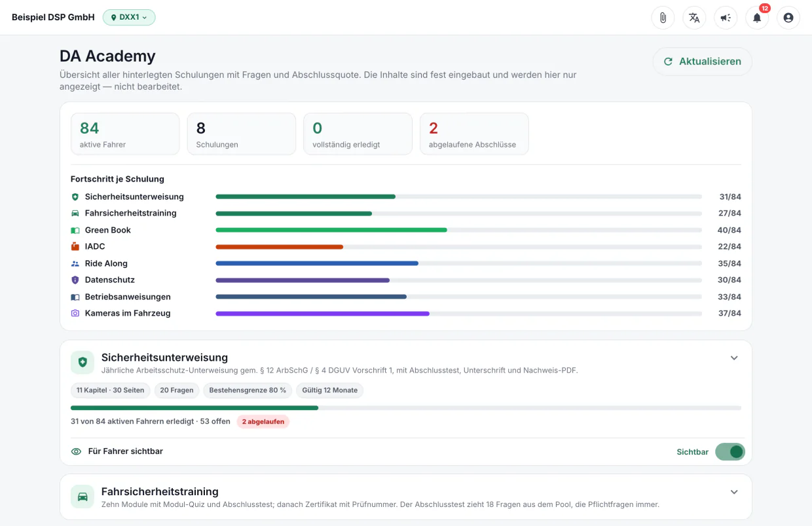Click the shield icon beside Datenschutz
This screenshot has height=526, width=812.
tap(75, 280)
